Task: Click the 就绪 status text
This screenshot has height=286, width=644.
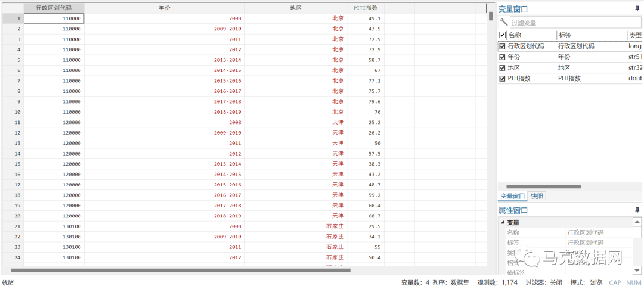Action: tap(7, 282)
